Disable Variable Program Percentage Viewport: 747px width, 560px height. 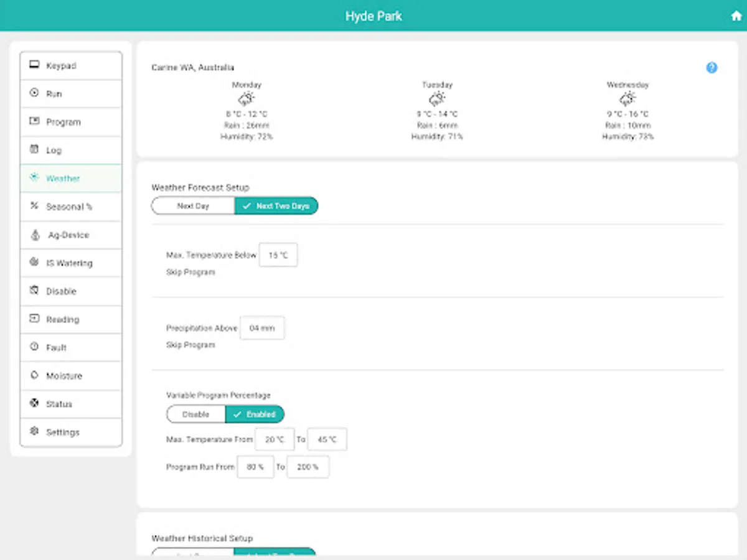pyautogui.click(x=196, y=414)
